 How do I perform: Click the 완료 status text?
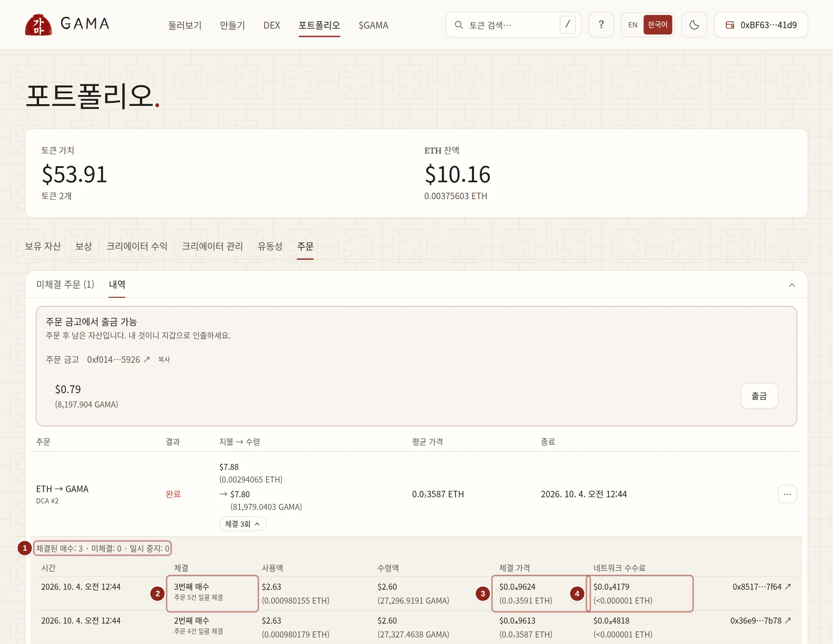(x=173, y=494)
